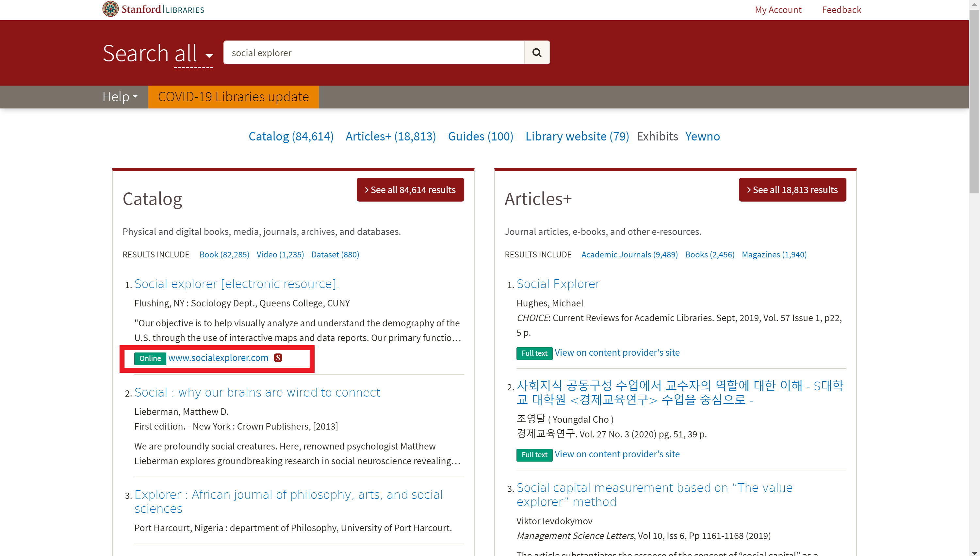
Task: Click the Stanford Libraries seal logo
Action: pos(110,9)
